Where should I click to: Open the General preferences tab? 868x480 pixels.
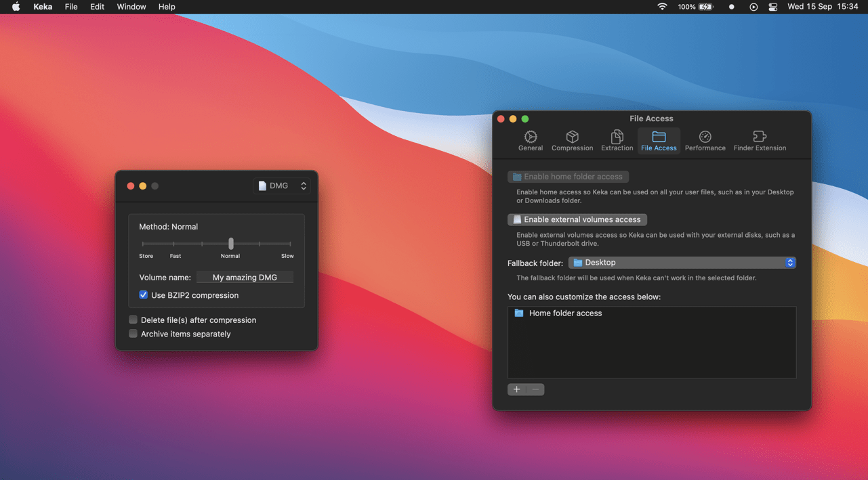click(x=531, y=141)
